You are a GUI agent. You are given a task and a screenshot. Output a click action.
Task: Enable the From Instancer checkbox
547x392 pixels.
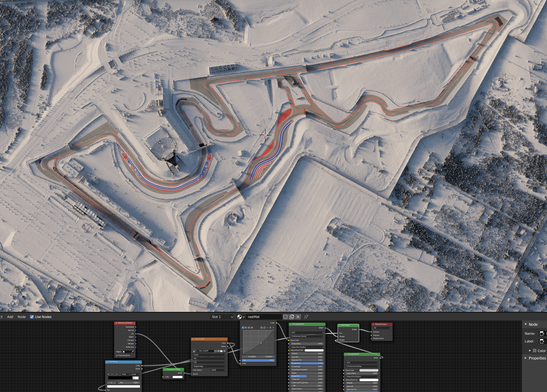pos(117,355)
